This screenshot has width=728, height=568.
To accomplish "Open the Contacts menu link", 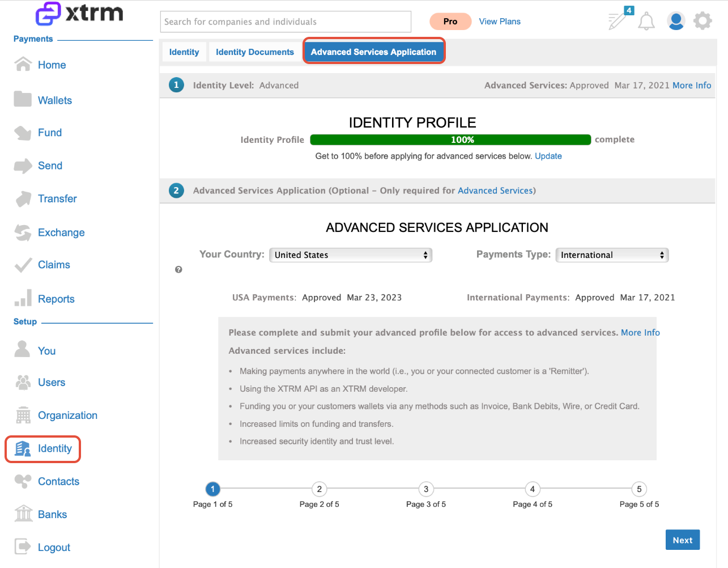I will point(58,481).
